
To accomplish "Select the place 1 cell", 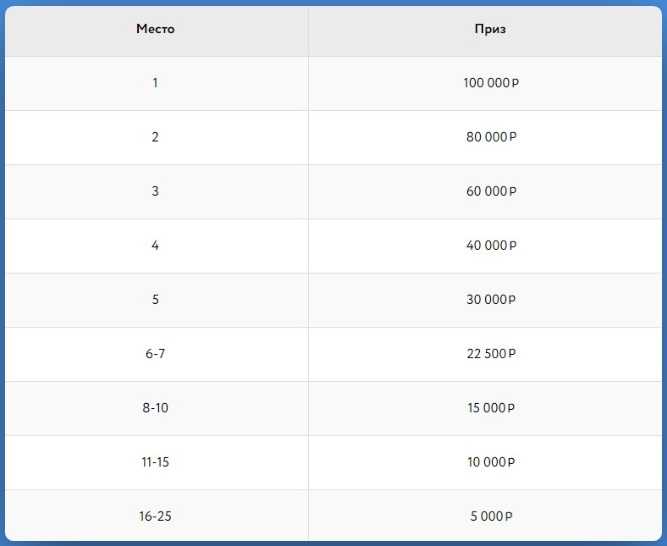I will pos(155,83).
